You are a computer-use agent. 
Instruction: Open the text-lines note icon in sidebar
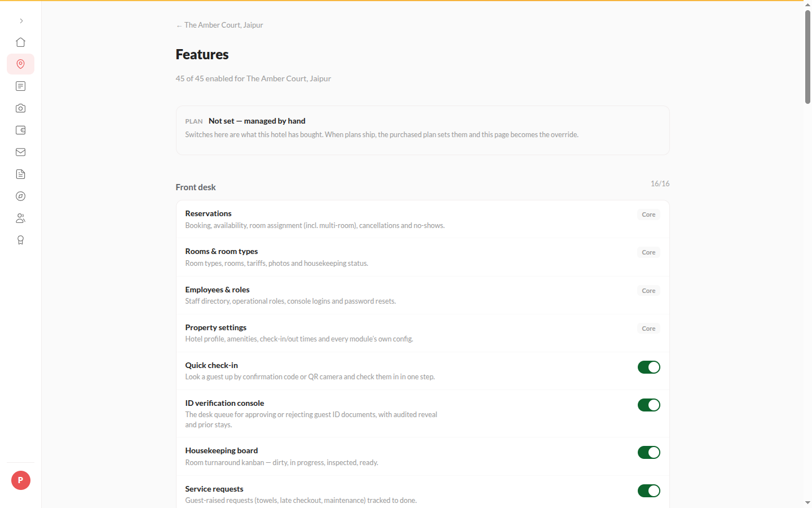(21, 86)
